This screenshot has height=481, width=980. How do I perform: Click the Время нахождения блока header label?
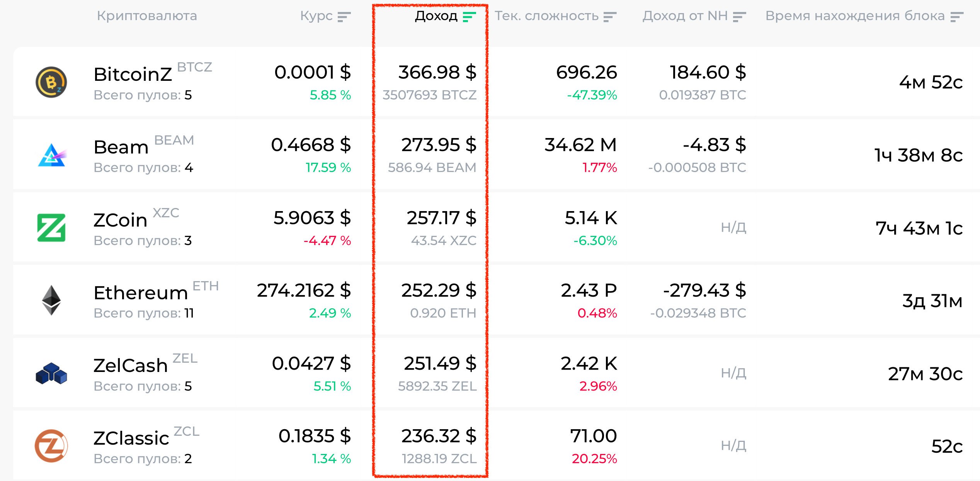click(x=855, y=16)
